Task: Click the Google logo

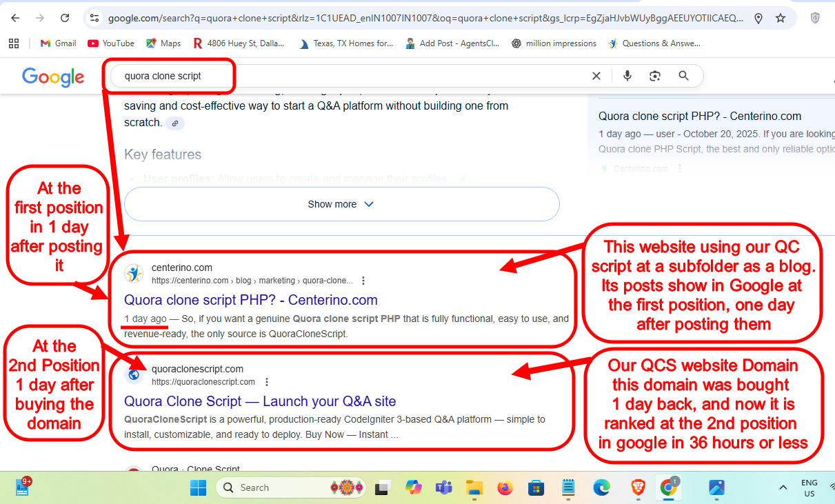Action: tap(53, 77)
